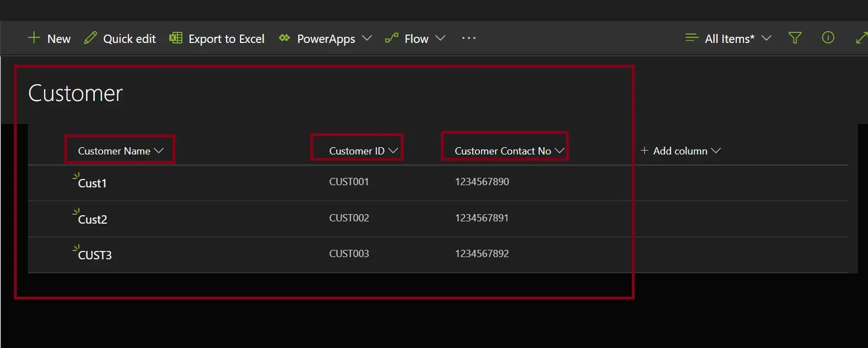Image resolution: width=868 pixels, height=348 pixels.
Task: Select the Quick edit pencil icon
Action: (x=90, y=38)
